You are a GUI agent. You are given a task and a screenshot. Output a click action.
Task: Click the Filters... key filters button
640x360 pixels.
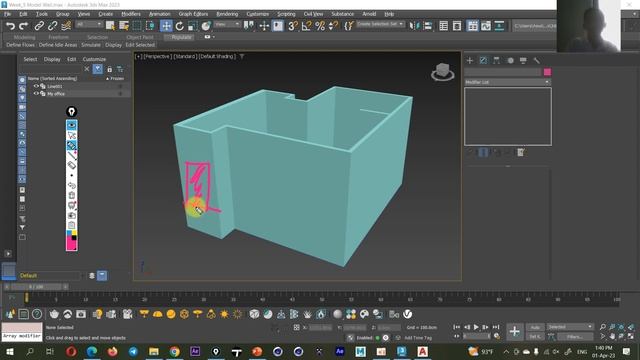click(x=575, y=337)
